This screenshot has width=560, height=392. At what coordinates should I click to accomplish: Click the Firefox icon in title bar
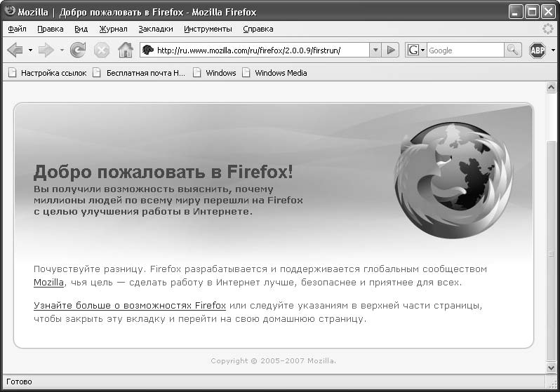(x=10, y=11)
